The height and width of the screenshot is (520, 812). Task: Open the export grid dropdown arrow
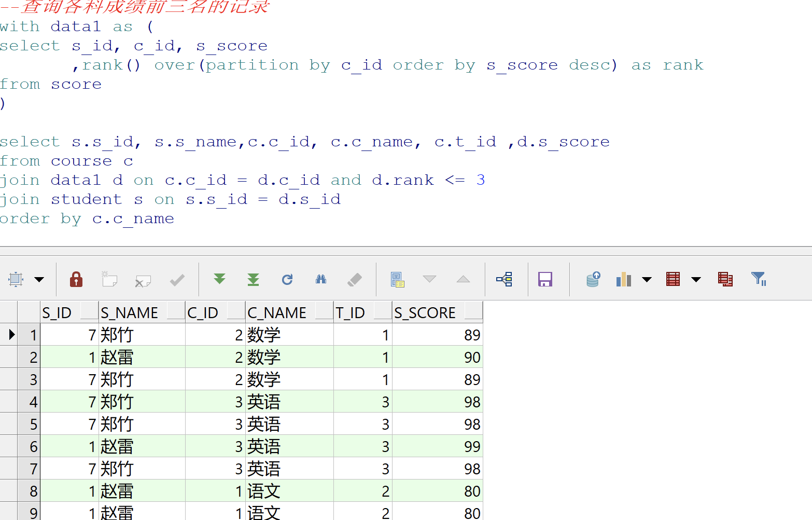point(696,280)
